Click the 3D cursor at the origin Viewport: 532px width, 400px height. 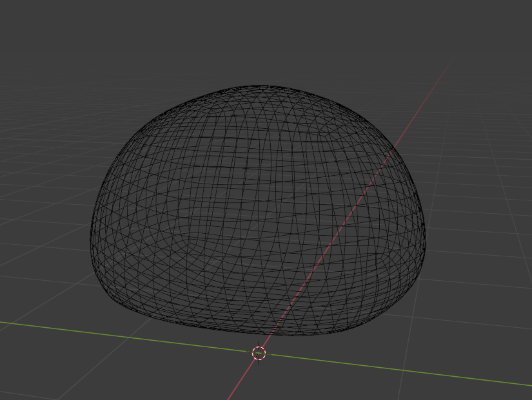259,353
